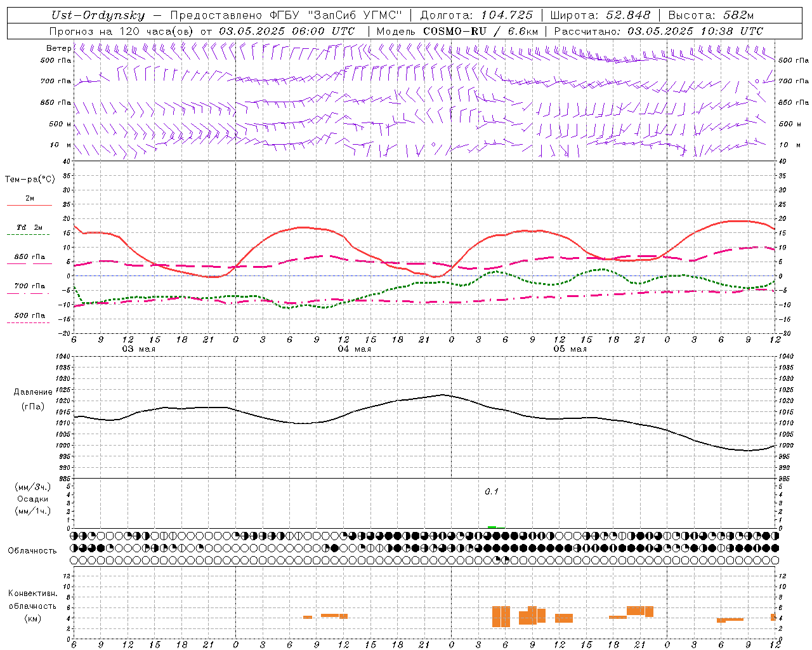Click the Давление pressure panel label

coord(33,392)
